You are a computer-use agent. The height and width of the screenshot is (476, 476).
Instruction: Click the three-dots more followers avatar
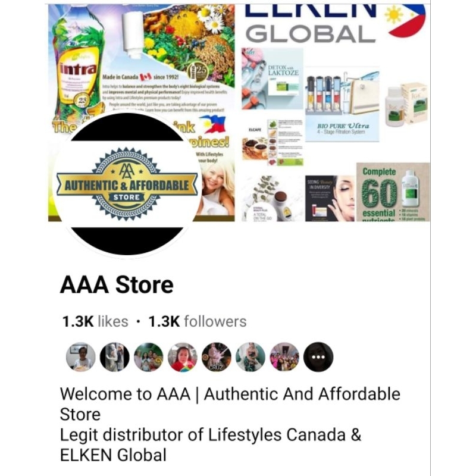pos(318,357)
